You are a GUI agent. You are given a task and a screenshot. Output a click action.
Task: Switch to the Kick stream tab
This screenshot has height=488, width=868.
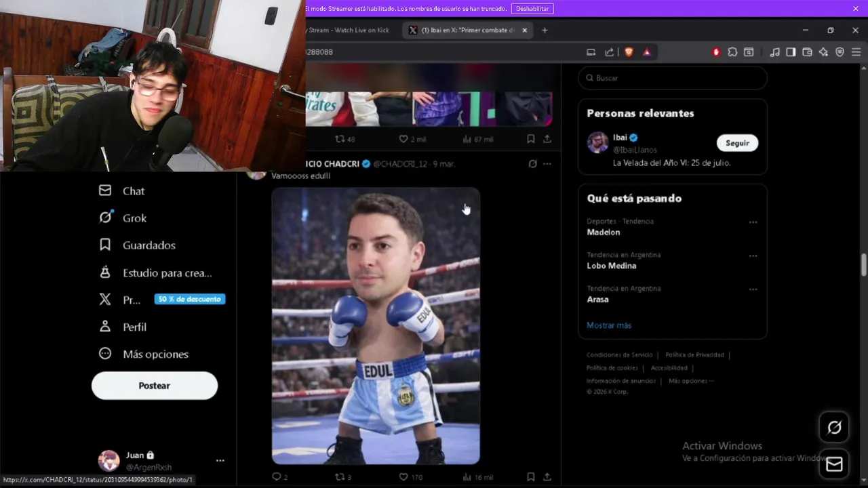[349, 30]
